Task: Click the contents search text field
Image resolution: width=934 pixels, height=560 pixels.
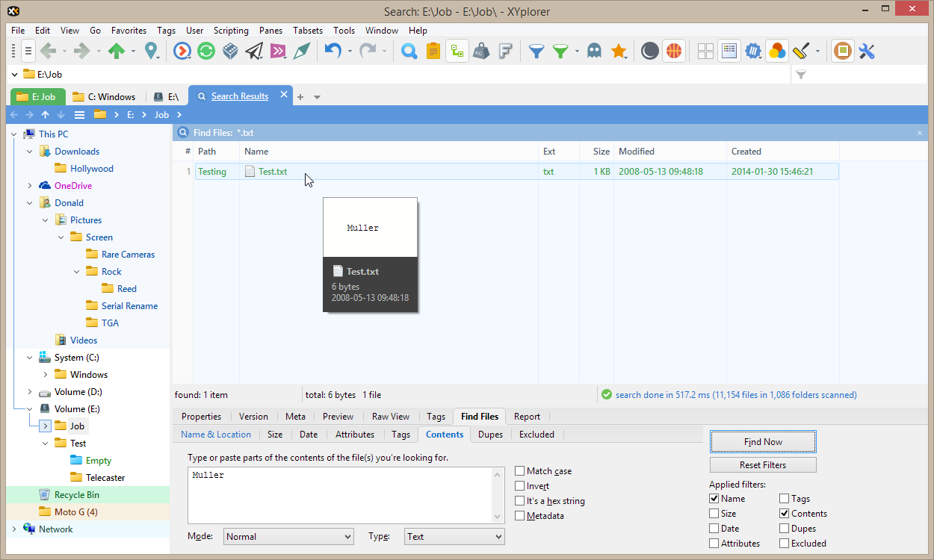Action: coord(340,494)
